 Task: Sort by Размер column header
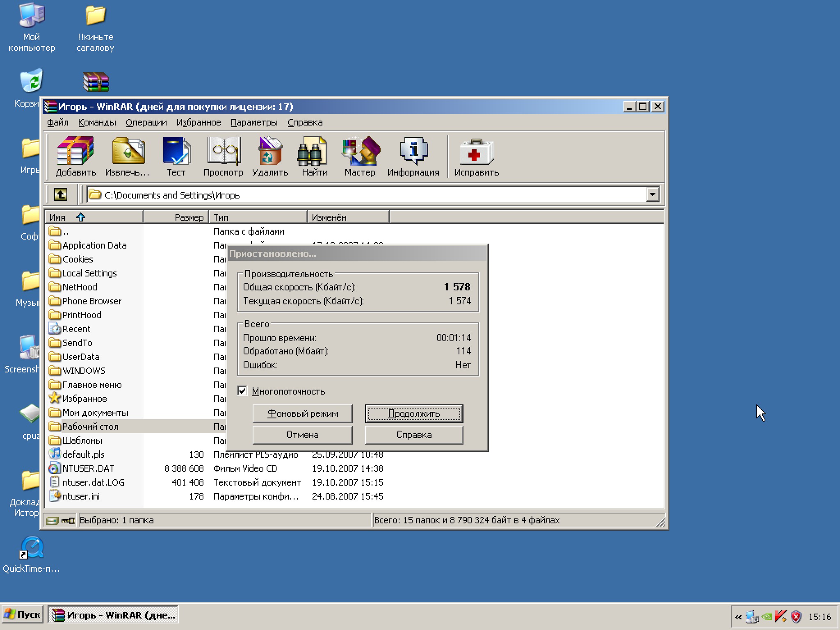[176, 217]
